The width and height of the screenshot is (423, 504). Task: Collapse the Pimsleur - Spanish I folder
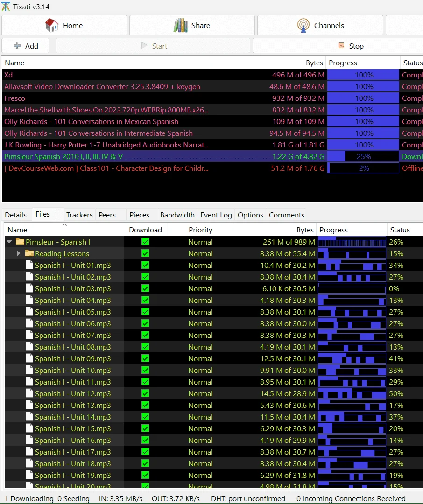click(9, 242)
